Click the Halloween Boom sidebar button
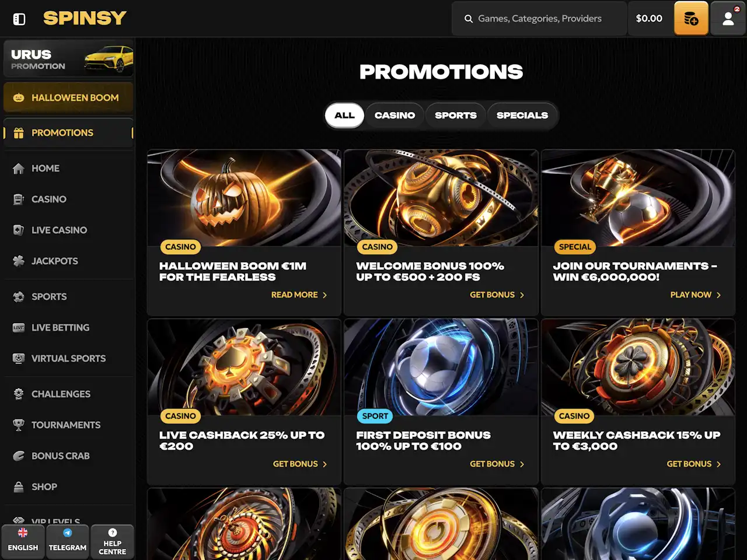 point(69,97)
